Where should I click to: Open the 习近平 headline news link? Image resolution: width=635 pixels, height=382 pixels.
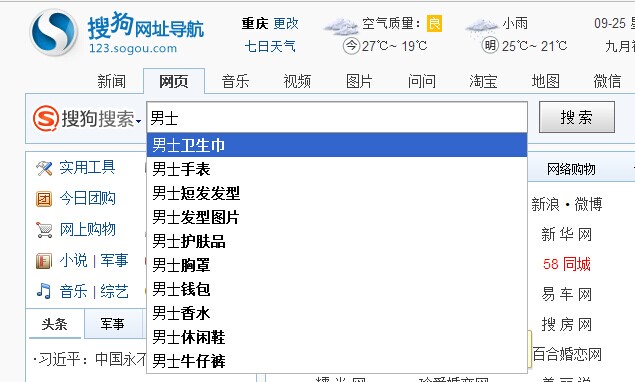coord(90,359)
